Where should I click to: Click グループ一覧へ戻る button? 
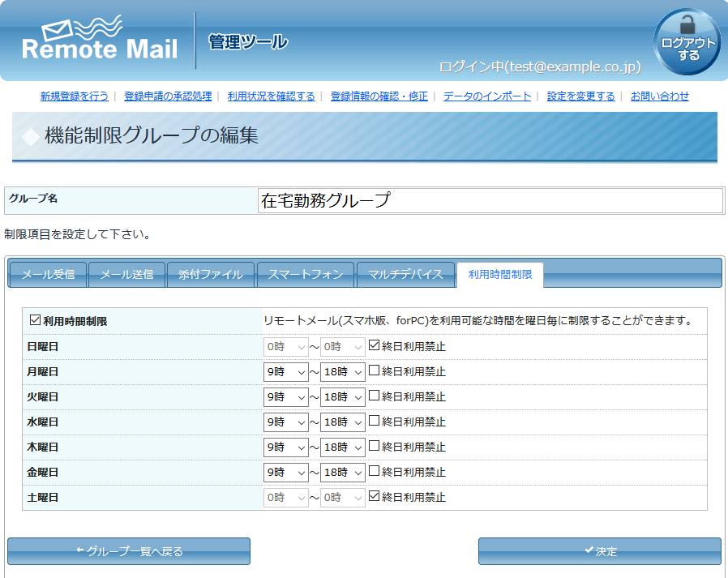[129, 551]
